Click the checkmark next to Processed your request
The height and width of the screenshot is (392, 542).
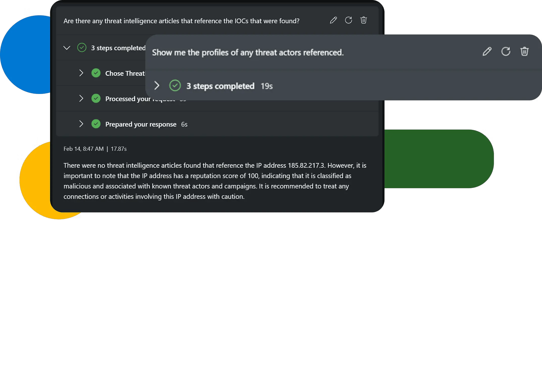(x=96, y=99)
